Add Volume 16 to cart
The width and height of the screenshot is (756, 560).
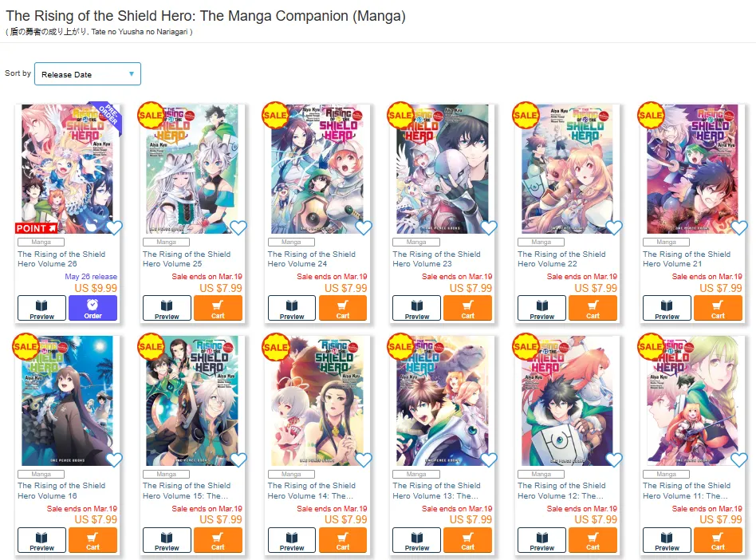[93, 540]
